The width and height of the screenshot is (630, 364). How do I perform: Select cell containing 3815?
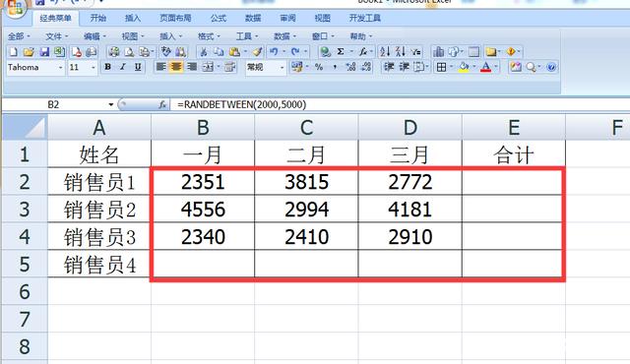pos(306,182)
